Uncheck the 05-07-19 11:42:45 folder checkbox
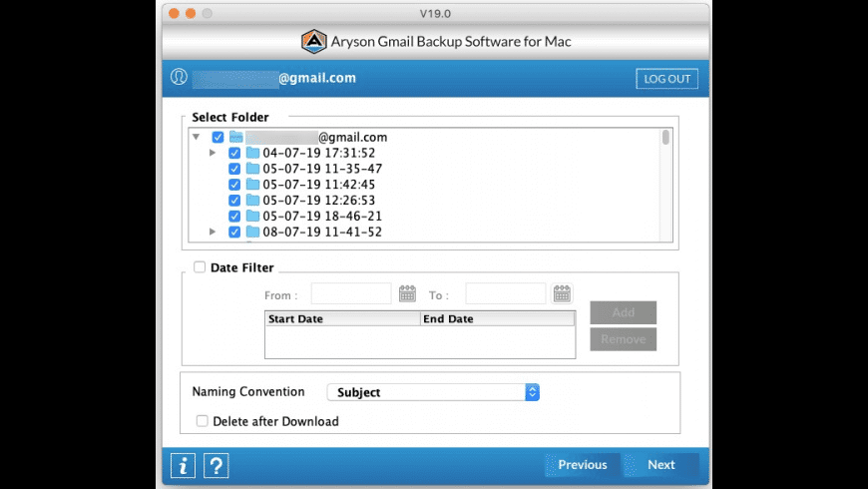 point(234,185)
